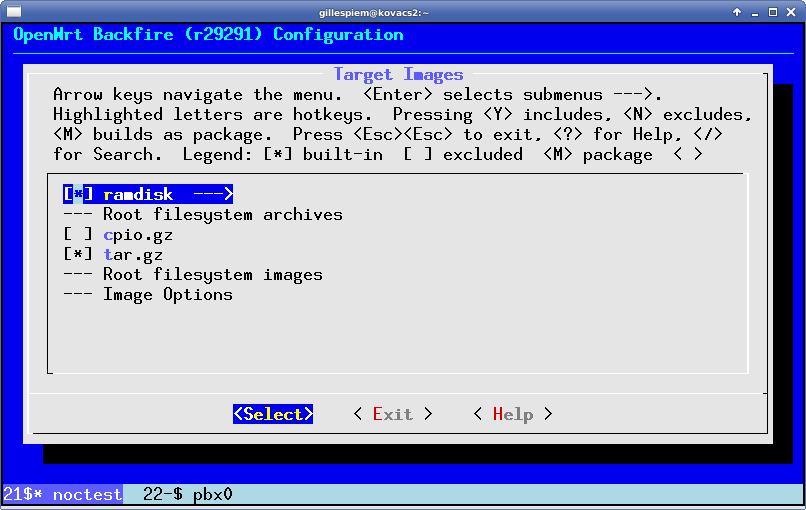Toggle the ramdisk checkbox
Viewport: 806px width, 510px height.
(x=78, y=194)
